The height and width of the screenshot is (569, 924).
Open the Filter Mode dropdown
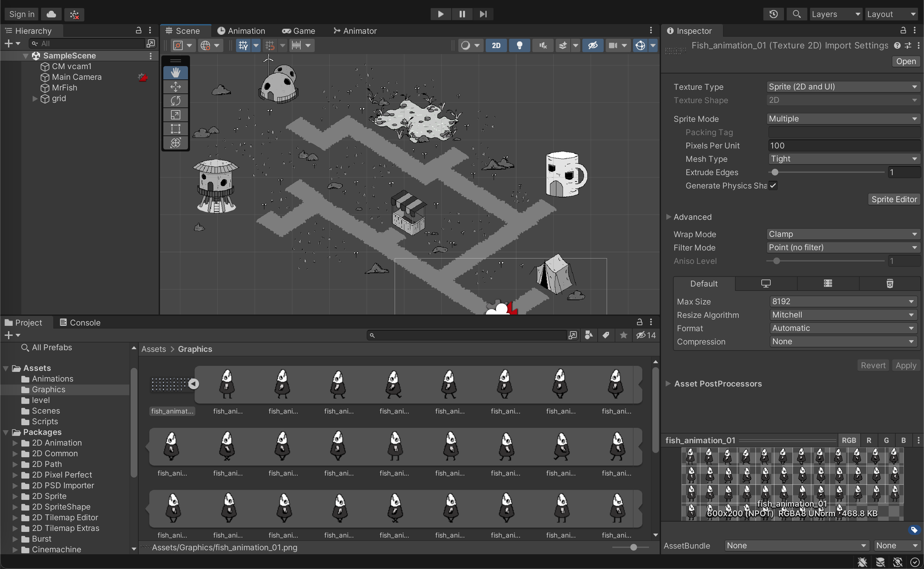click(843, 247)
